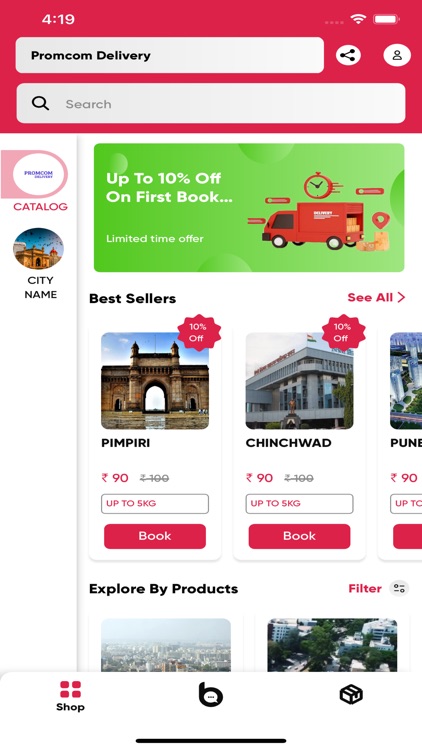This screenshot has width=422, height=750.
Task: Select the CITY NAME sidebar category
Action: [39, 264]
